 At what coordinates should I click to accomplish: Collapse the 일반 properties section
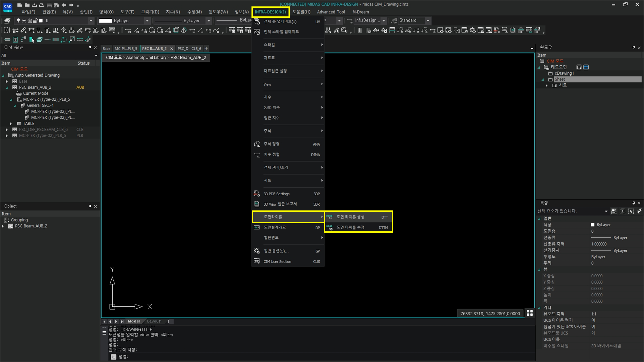click(x=539, y=218)
